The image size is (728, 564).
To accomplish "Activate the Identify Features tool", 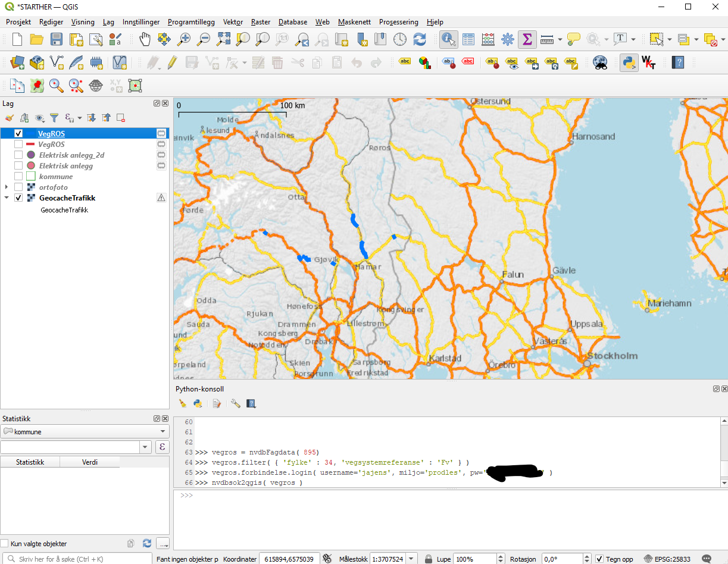I will coord(449,39).
